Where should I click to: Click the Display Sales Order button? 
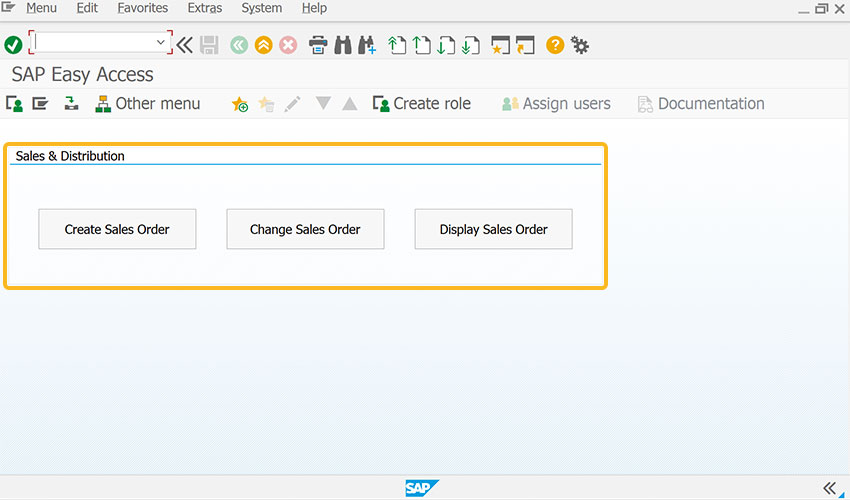(493, 229)
